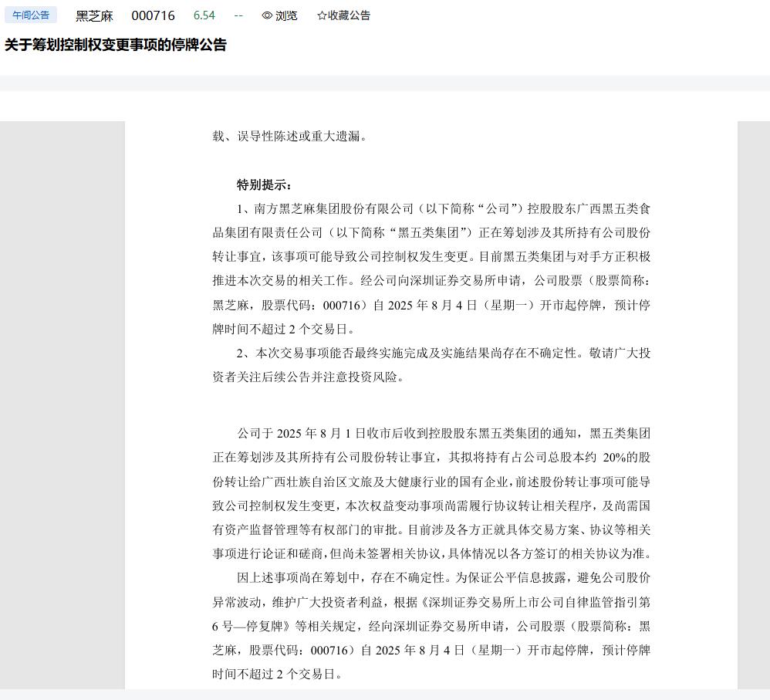This screenshot has height=700, width=770.
Task: Click stock code 000716 in header bar
Action: tap(153, 15)
